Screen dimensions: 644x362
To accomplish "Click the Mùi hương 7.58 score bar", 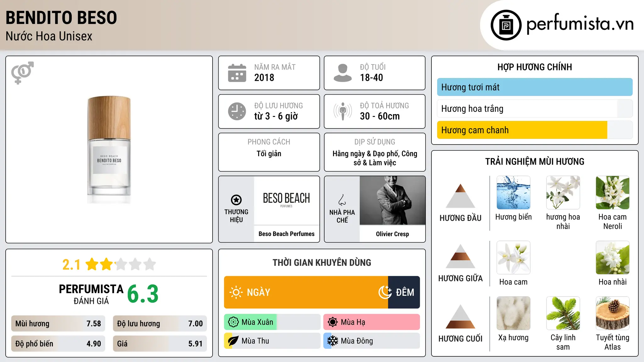I will pos(58,324).
